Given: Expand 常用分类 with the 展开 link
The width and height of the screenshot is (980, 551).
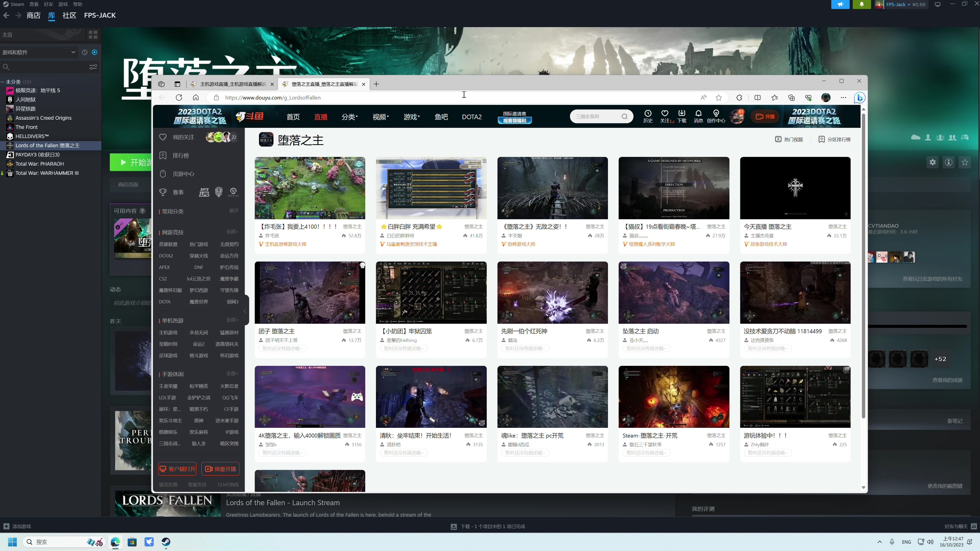Looking at the screenshot, I should (234, 211).
